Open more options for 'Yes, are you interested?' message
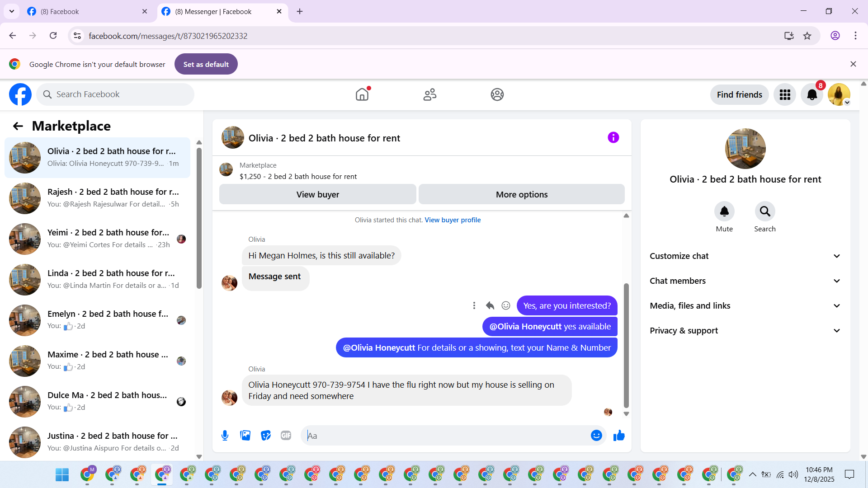 (474, 306)
